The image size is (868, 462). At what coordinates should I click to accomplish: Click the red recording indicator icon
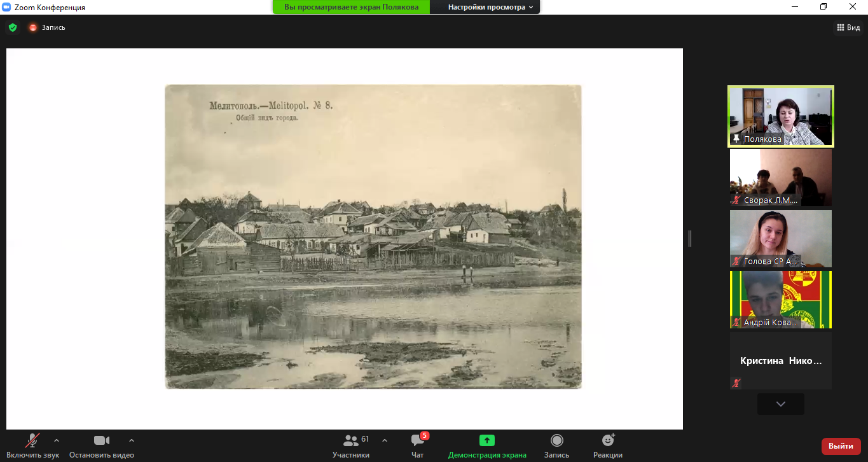click(x=33, y=27)
